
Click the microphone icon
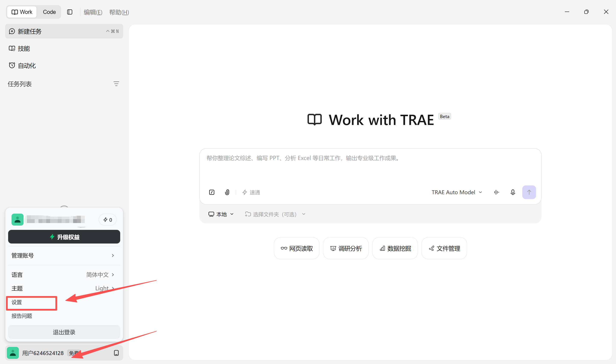point(513,192)
